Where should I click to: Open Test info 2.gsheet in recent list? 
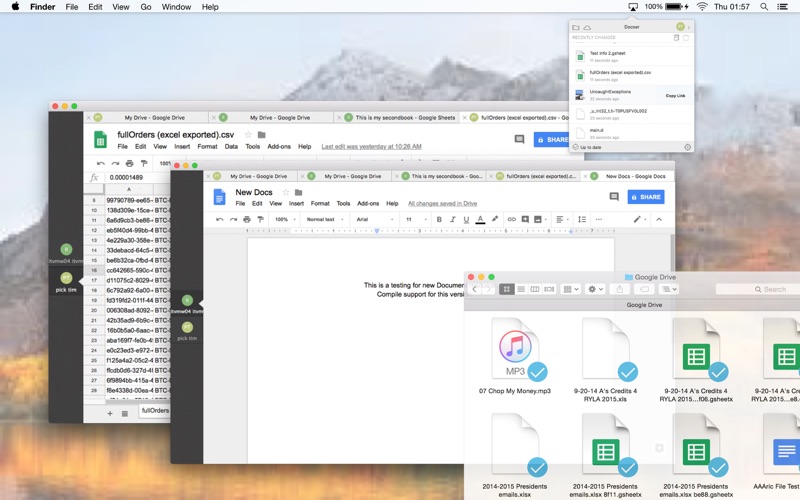pos(632,56)
